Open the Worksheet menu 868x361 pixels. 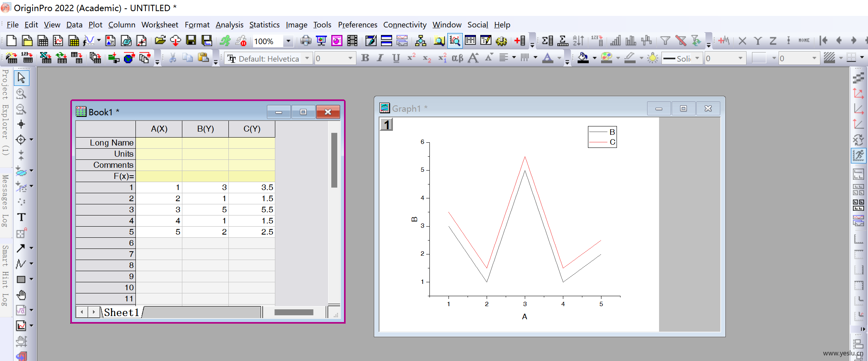(x=160, y=25)
